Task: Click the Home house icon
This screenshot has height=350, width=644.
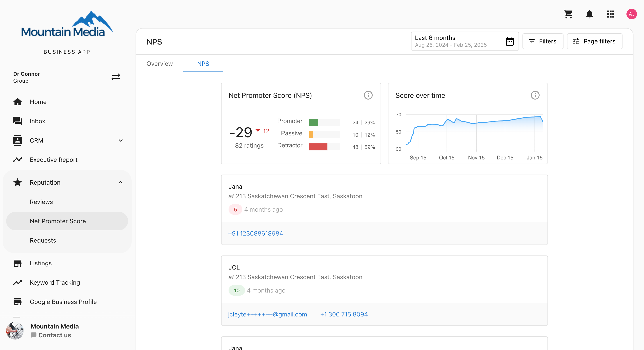Action: click(18, 102)
